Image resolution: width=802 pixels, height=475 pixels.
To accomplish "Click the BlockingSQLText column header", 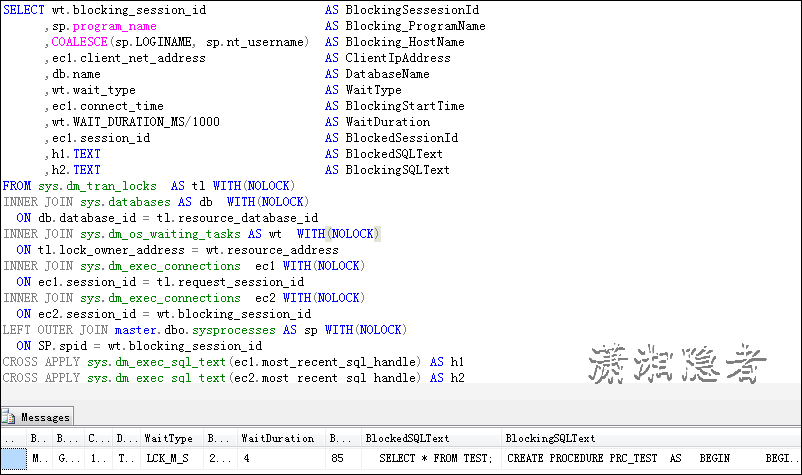I will coord(550,438).
